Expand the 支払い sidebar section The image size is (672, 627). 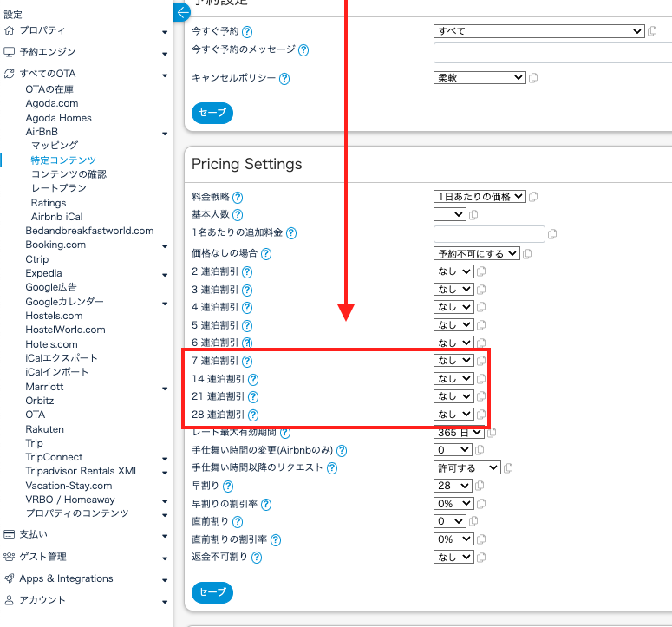[165, 535]
